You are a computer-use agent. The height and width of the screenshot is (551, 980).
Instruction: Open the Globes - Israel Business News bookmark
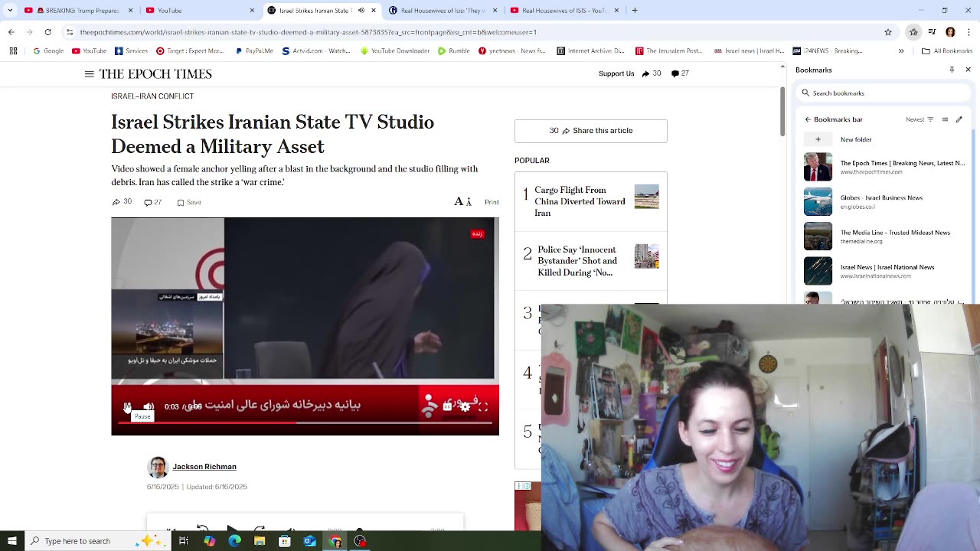pyautogui.click(x=884, y=202)
